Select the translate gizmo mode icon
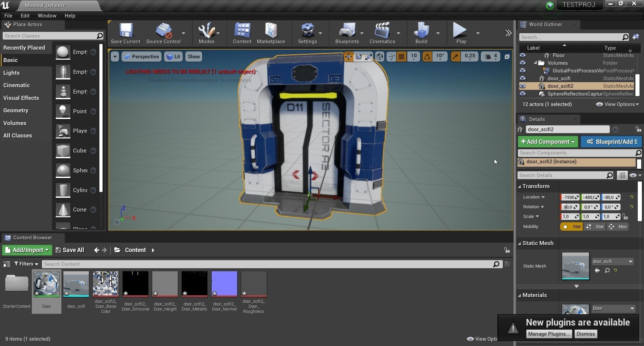The height and width of the screenshot is (346, 644). [x=348, y=57]
